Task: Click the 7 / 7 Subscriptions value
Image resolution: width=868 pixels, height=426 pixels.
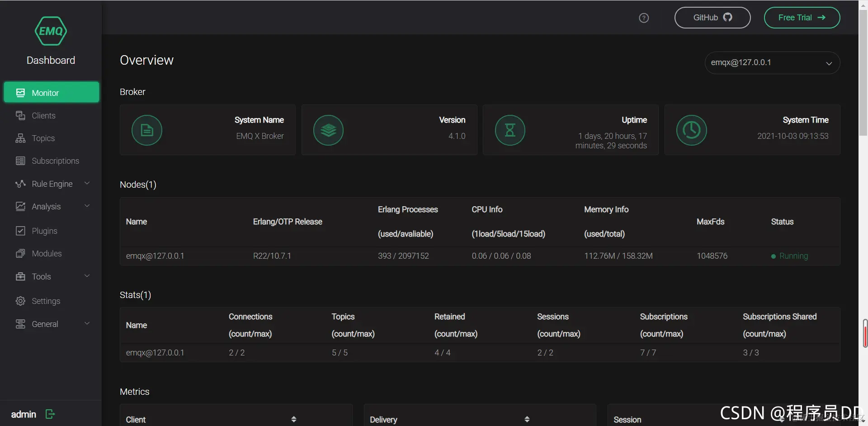Action: [x=648, y=353]
